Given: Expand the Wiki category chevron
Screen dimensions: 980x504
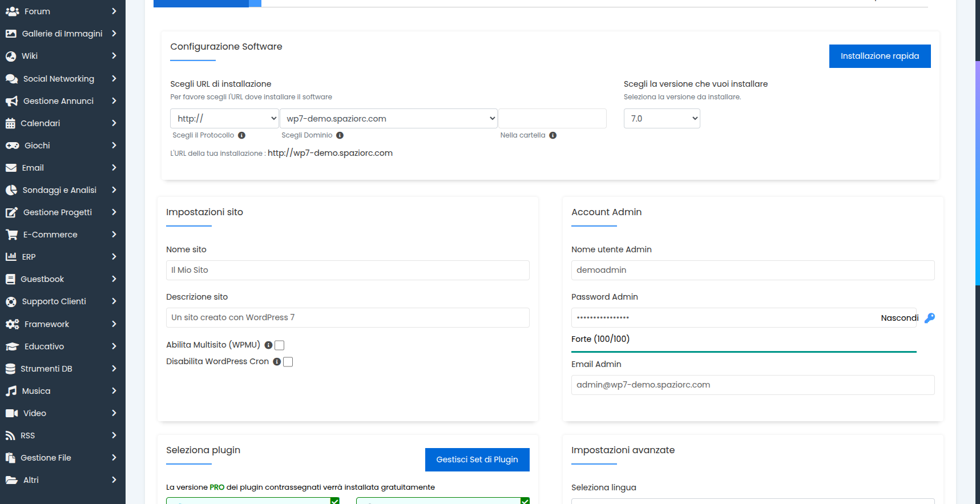Looking at the screenshot, I should pyautogui.click(x=114, y=56).
